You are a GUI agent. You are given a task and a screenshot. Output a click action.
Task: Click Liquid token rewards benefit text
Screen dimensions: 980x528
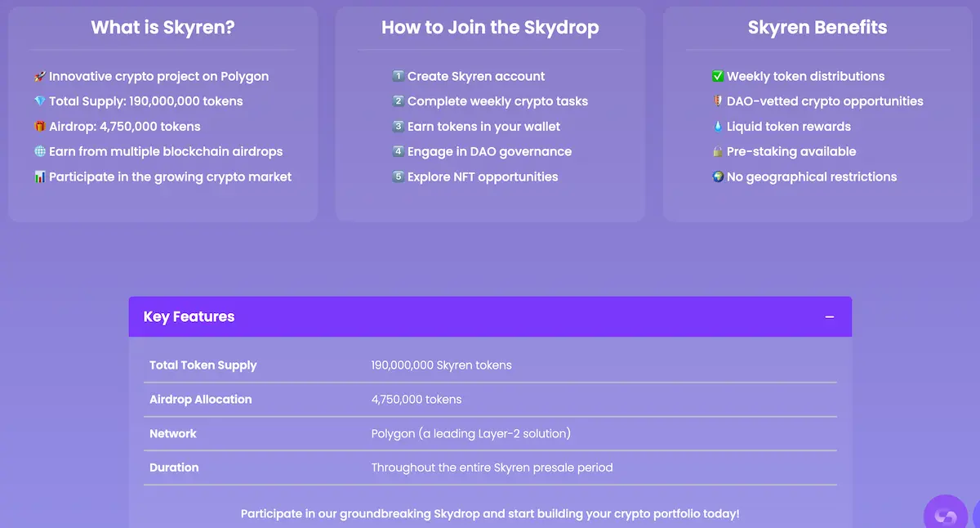pos(789,127)
